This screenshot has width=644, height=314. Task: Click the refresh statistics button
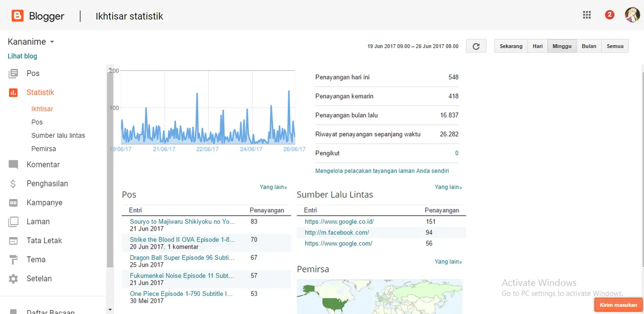476,46
